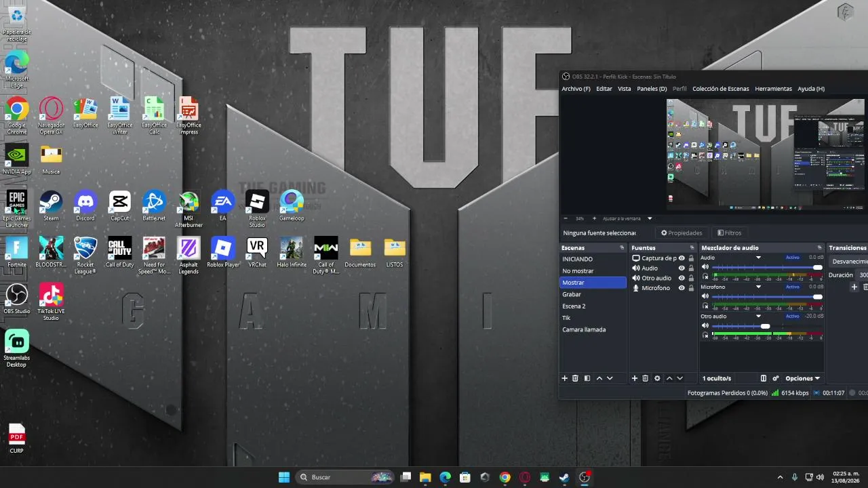Hide the Microfono source
Screen dimensions: 868x488
click(x=682, y=288)
